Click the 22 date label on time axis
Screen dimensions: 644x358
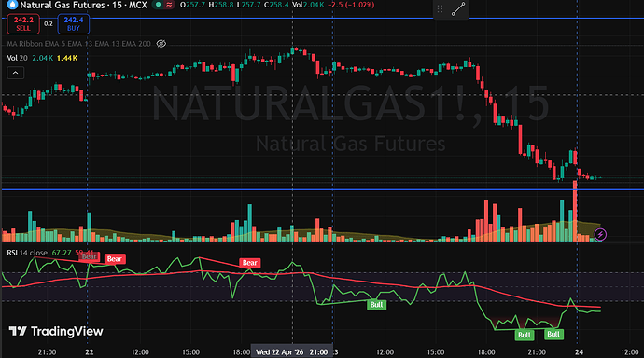[89, 352]
